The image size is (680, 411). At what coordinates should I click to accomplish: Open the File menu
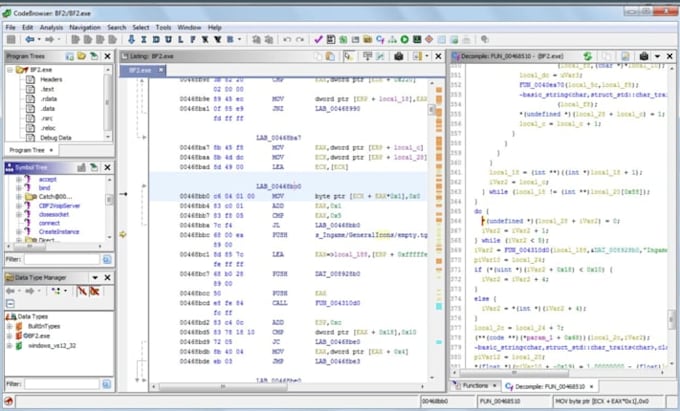(x=10, y=27)
